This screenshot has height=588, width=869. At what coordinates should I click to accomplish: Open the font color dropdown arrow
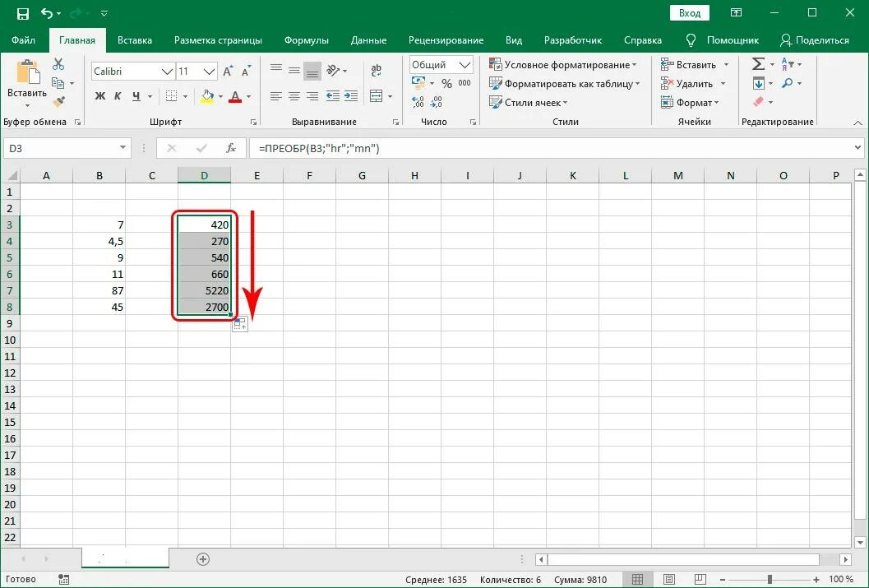[248, 96]
